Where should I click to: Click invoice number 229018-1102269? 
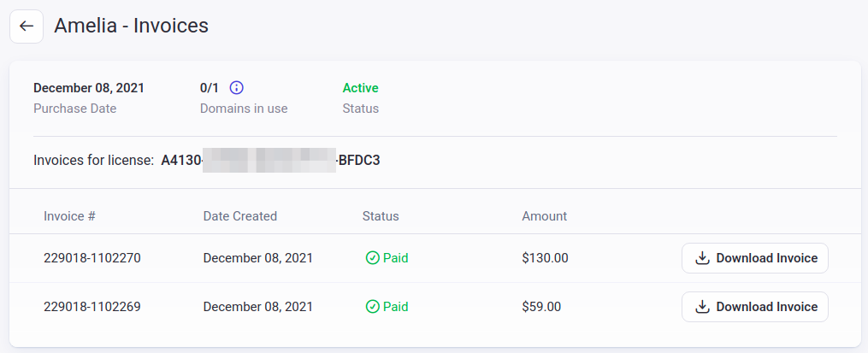coord(92,307)
